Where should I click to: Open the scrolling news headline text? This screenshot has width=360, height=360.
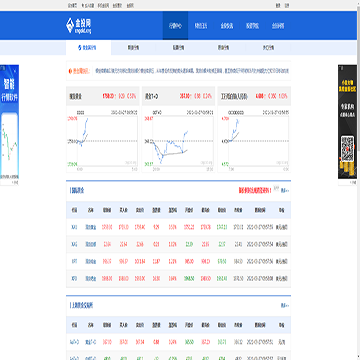[192, 71]
